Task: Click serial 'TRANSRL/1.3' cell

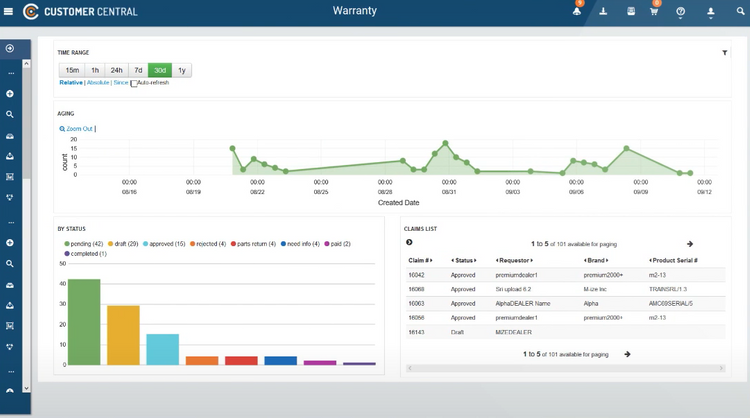Action: tap(668, 289)
